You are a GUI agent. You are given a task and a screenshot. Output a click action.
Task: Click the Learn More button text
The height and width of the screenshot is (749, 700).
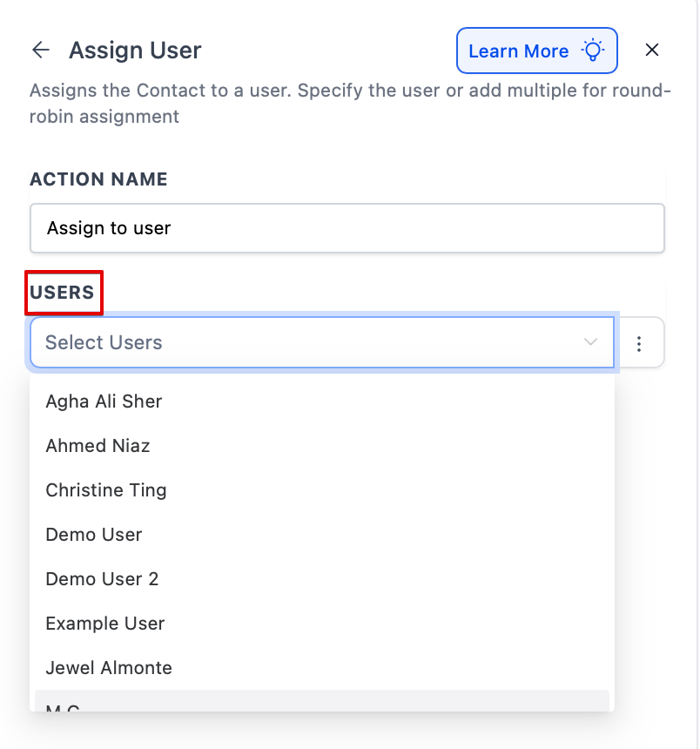tap(518, 51)
